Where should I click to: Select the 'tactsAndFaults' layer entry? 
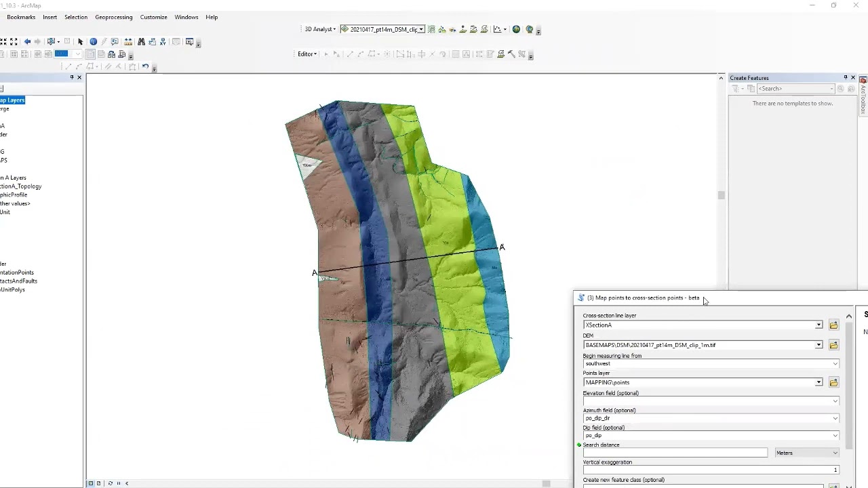[x=19, y=281]
